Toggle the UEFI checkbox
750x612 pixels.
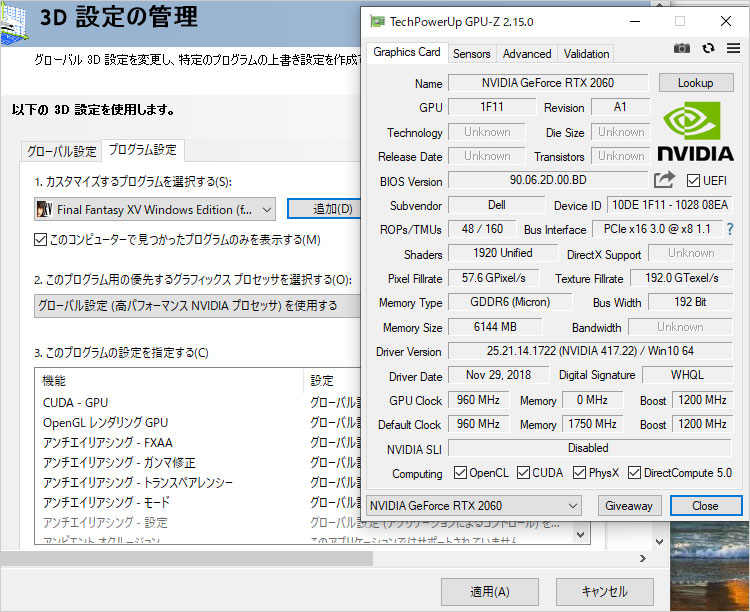click(693, 180)
